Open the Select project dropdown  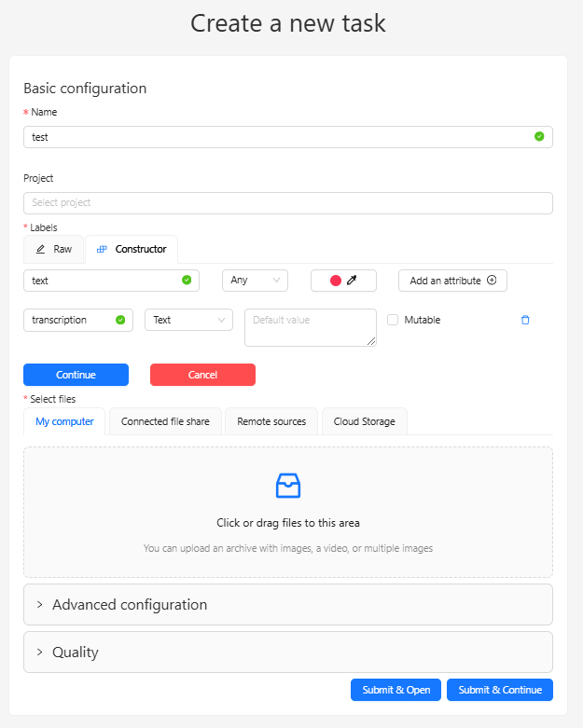tap(288, 203)
